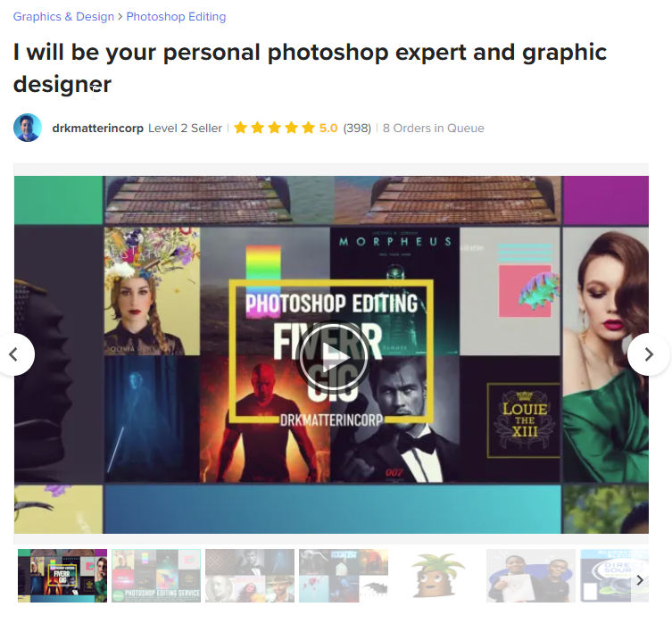Click the gig title heading text
The width and height of the screenshot is (672, 640).
pyautogui.click(x=310, y=68)
